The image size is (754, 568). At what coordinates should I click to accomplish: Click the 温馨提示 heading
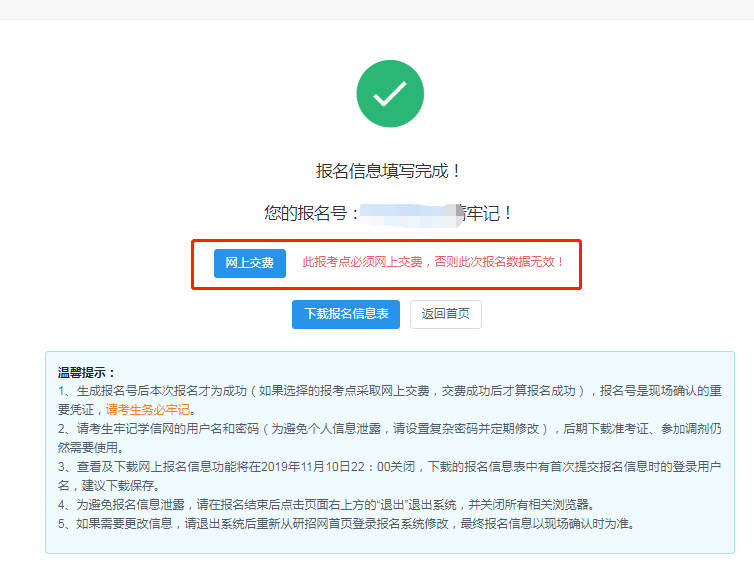(87, 372)
